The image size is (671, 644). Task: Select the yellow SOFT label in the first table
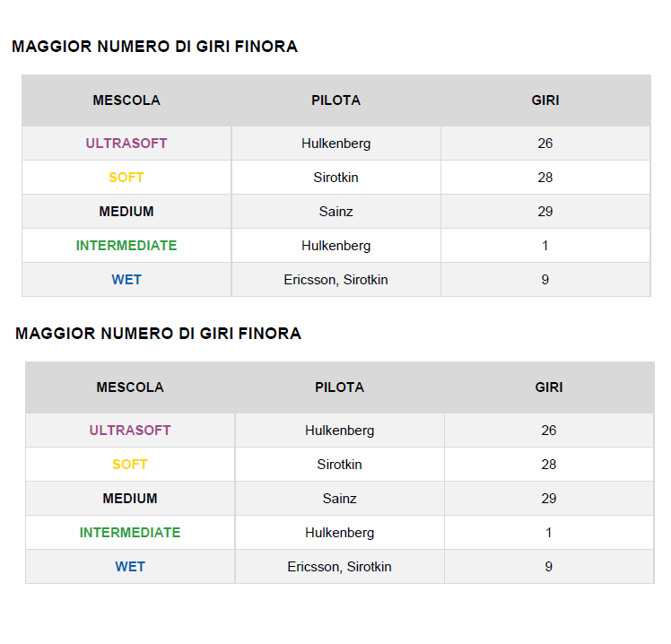tap(126, 178)
